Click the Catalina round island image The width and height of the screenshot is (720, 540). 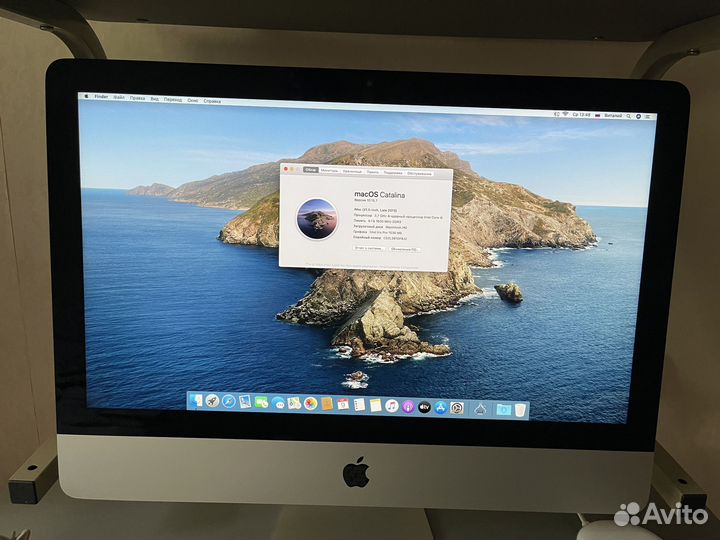pos(317,219)
